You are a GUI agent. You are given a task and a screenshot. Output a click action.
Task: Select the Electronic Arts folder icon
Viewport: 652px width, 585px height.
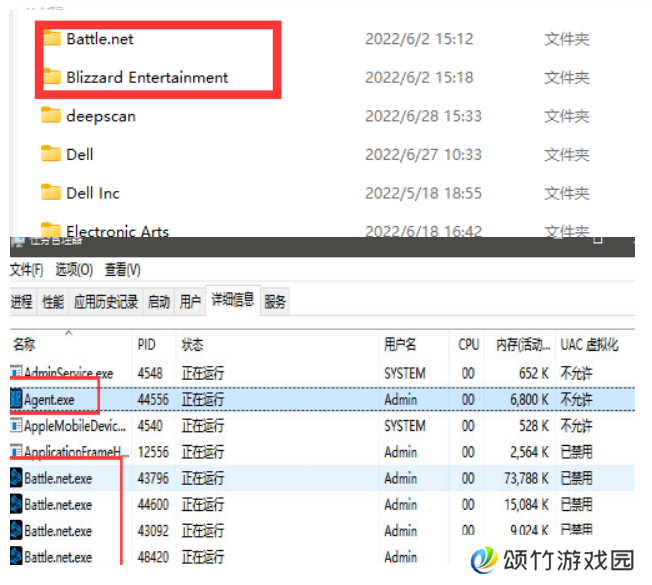click(51, 230)
